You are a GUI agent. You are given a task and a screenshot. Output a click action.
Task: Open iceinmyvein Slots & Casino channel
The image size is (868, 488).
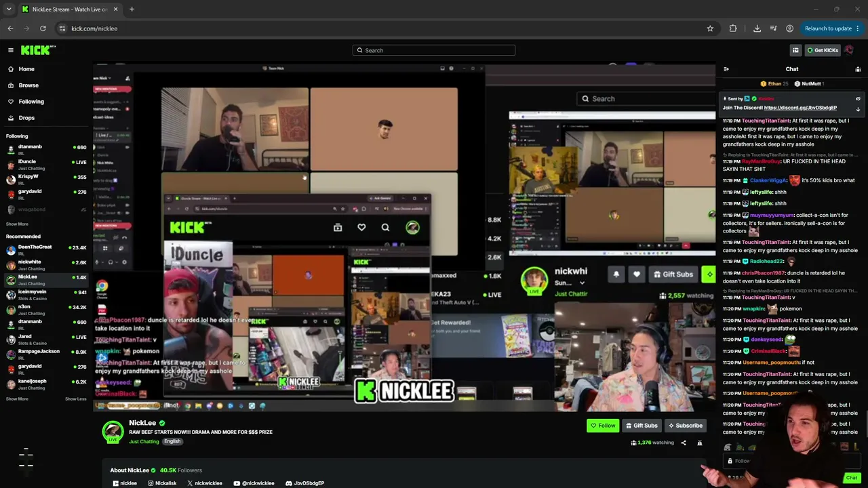[46, 295]
